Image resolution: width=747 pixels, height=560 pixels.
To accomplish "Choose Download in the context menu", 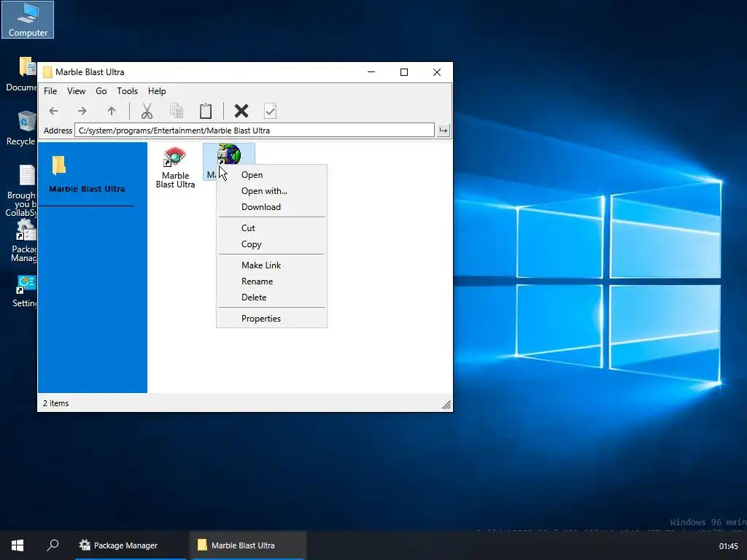I will pos(271,207).
